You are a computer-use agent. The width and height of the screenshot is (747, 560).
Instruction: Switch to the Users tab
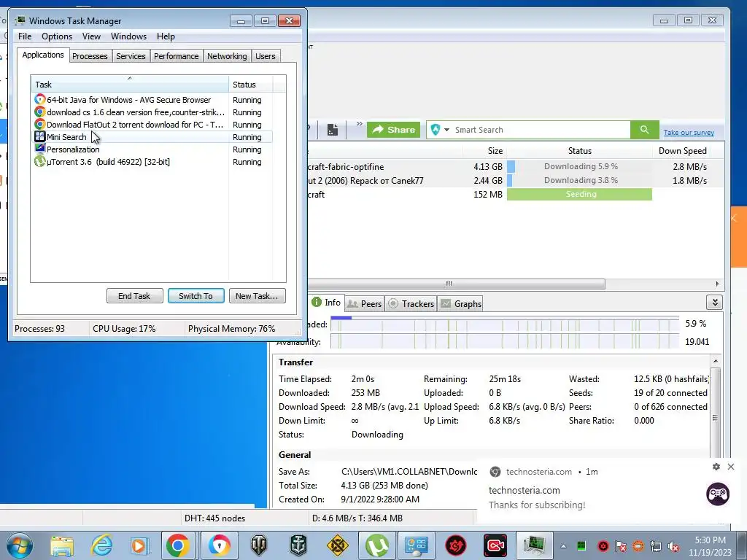265,56
